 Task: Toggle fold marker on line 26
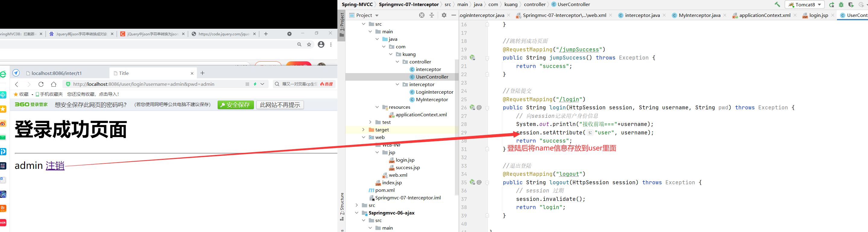point(487,108)
